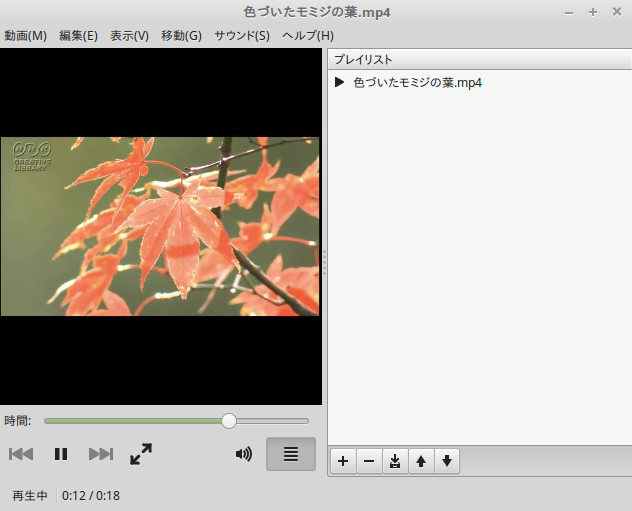The image size is (632, 511).
Task: Save the playlist with download icon
Action: point(395,461)
